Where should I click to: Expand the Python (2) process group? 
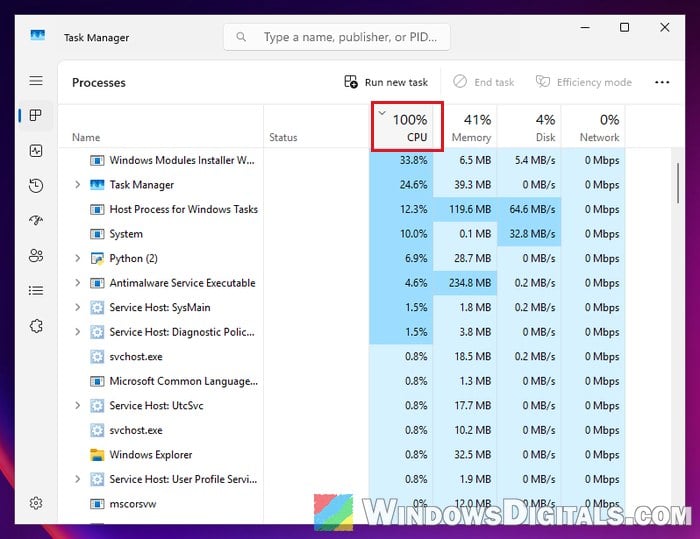coord(78,258)
